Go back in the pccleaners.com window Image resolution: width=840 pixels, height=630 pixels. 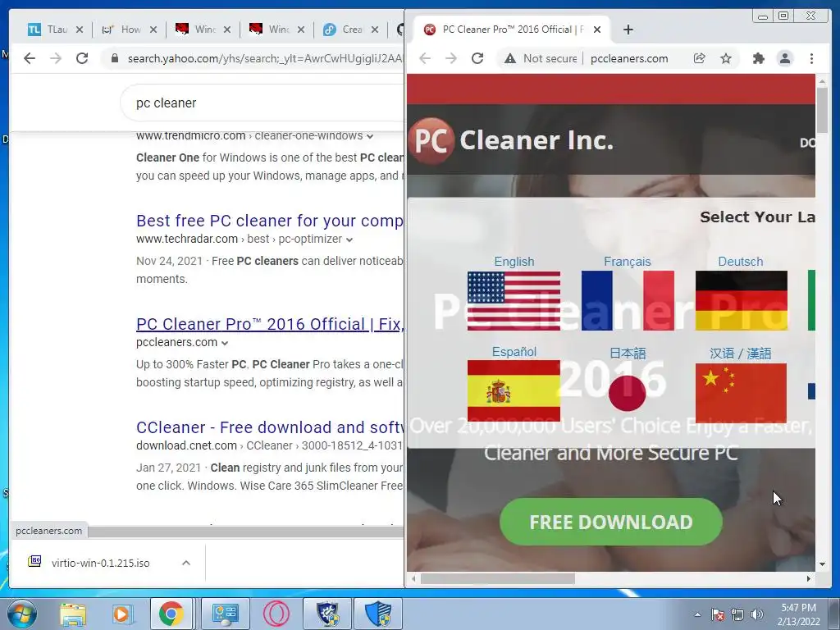(425, 58)
